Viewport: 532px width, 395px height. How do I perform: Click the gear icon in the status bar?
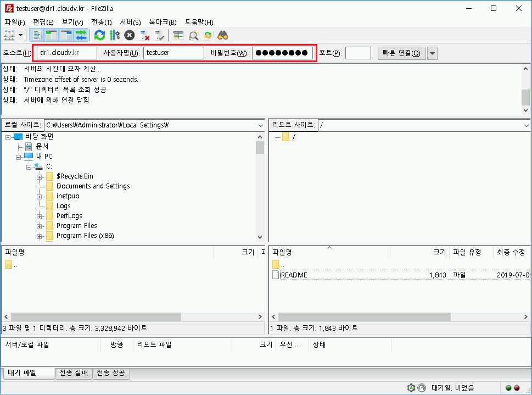pos(411,387)
